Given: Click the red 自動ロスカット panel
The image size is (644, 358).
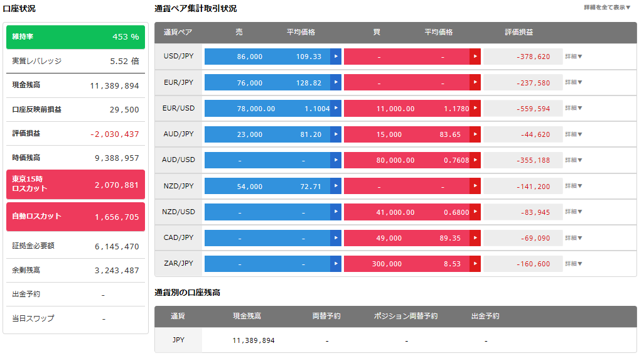Looking at the screenshot, I should coord(75,217).
